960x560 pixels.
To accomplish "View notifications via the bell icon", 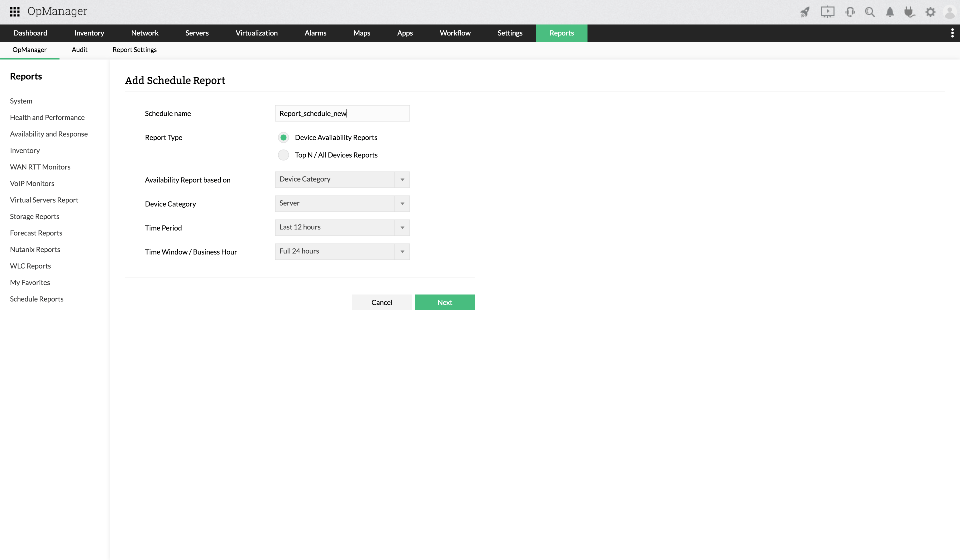I will (890, 12).
